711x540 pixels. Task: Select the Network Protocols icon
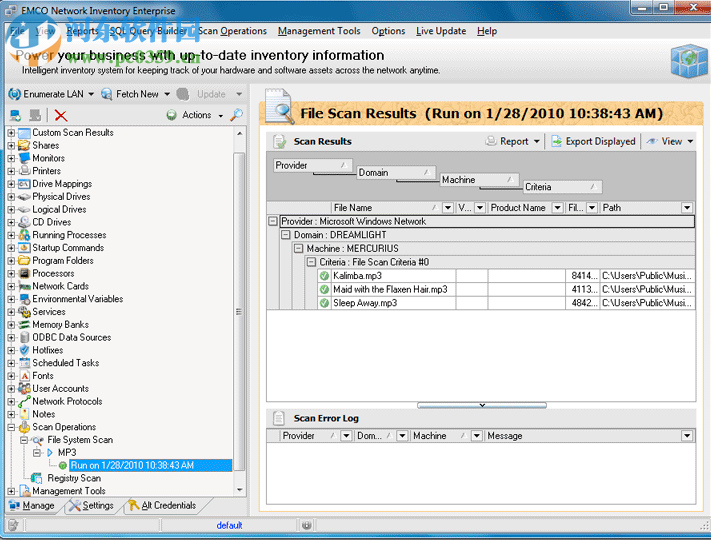(24, 401)
